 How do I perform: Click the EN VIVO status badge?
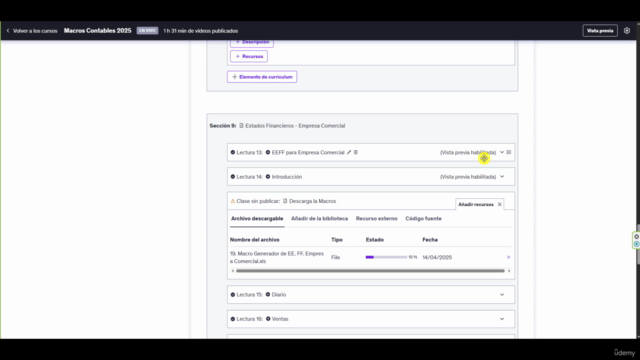click(x=147, y=31)
